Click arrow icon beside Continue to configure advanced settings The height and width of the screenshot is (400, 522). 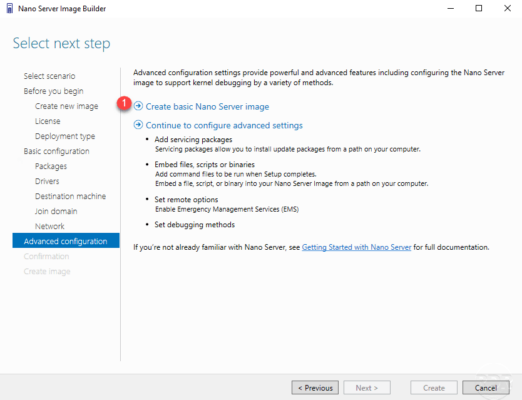point(138,125)
